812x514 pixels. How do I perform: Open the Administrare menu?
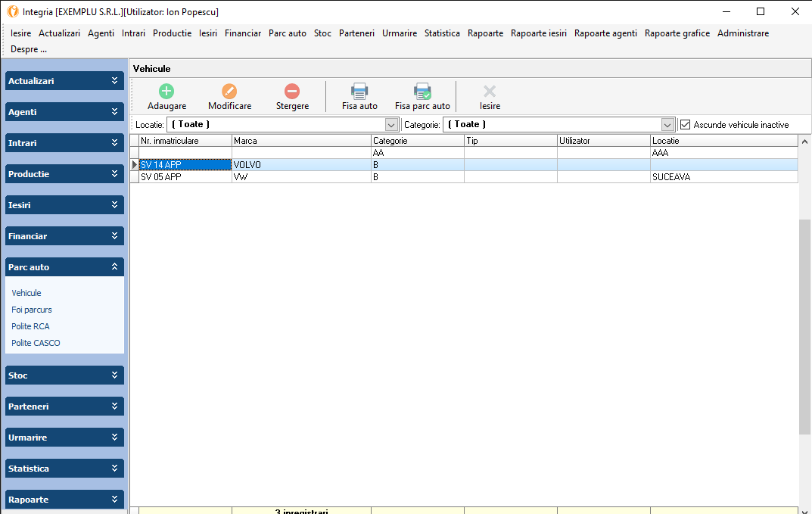point(743,33)
